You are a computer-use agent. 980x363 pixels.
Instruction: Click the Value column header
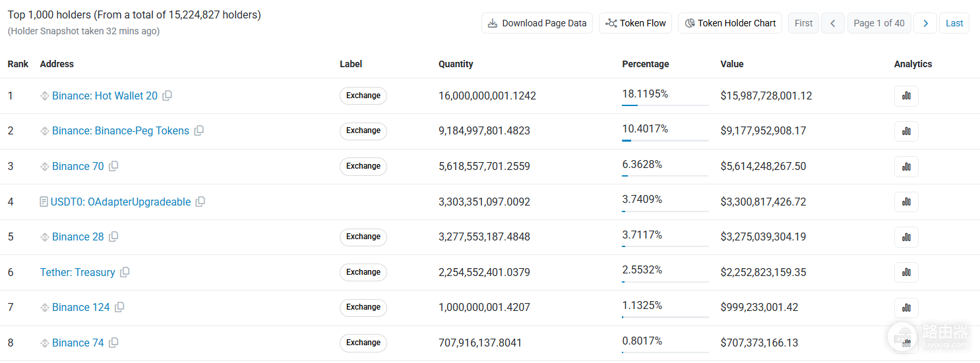[x=732, y=64]
